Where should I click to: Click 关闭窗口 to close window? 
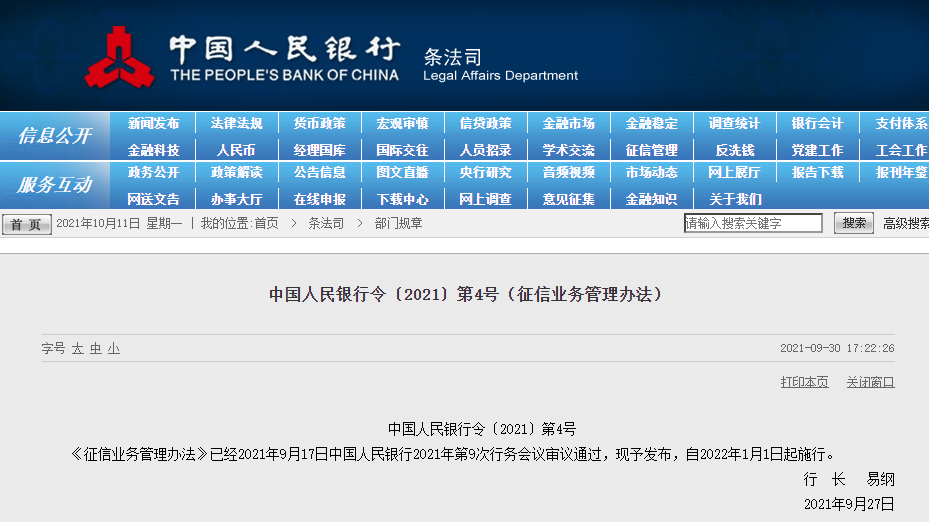click(870, 382)
